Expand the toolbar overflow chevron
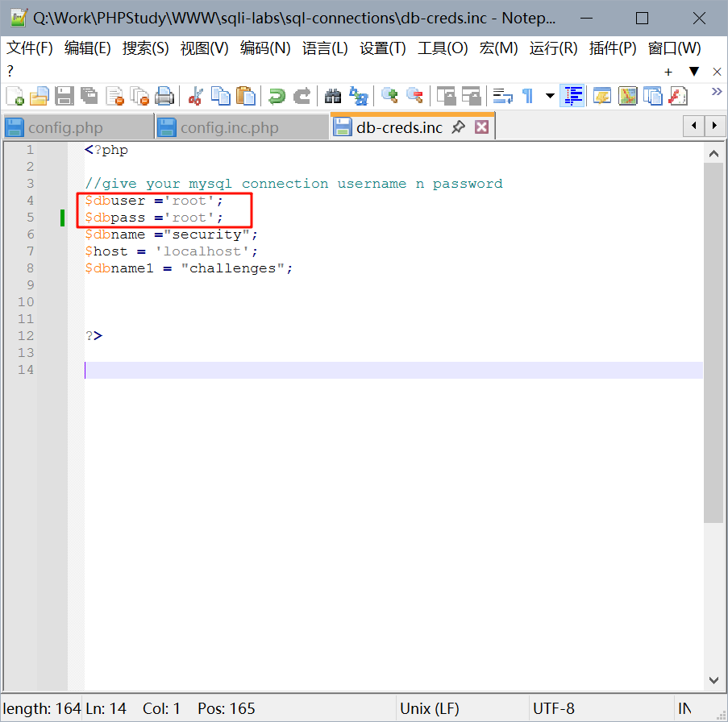The image size is (728, 722). pyautogui.click(x=716, y=93)
